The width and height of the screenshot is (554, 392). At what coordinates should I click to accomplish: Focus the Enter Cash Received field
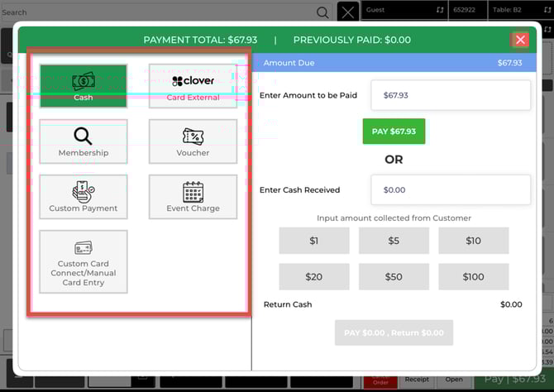(450, 189)
